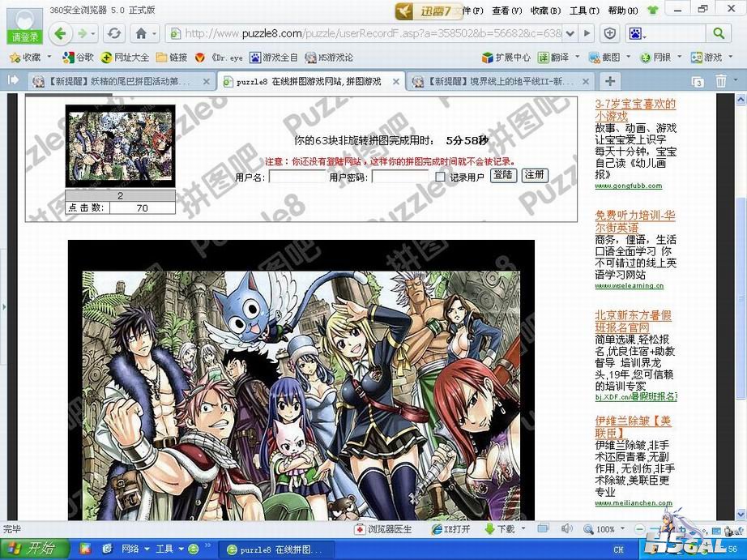Image resolution: width=747 pixels, height=560 pixels.
Task: Open the paw search engine selector
Action: click(x=637, y=34)
